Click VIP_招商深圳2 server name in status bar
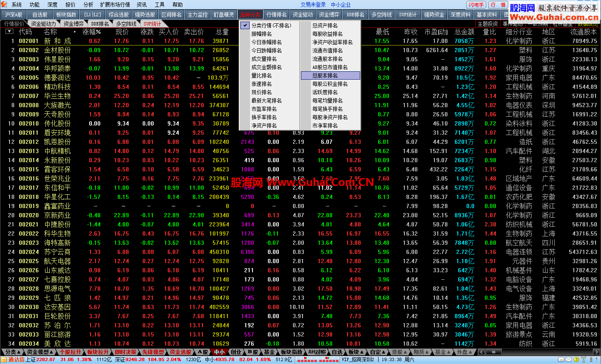 358,359
